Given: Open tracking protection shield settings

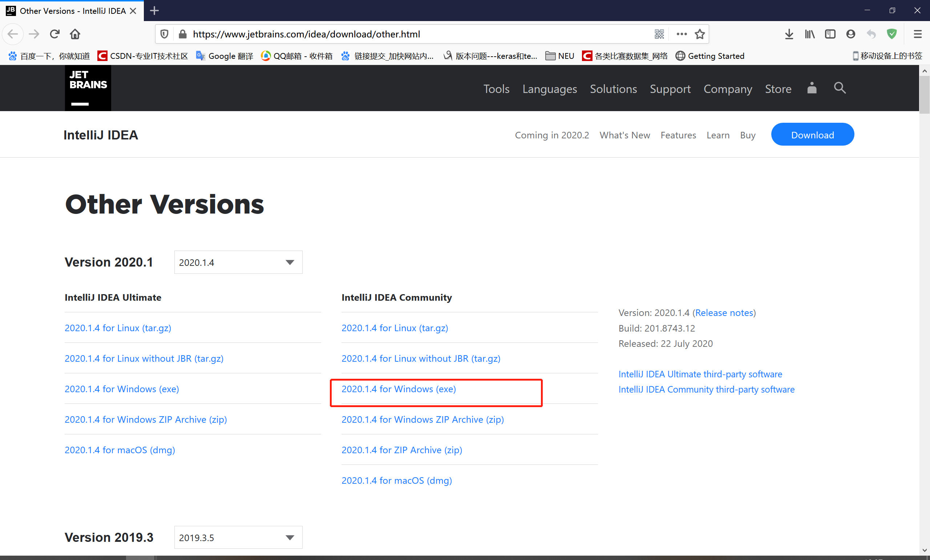Looking at the screenshot, I should coord(164,34).
